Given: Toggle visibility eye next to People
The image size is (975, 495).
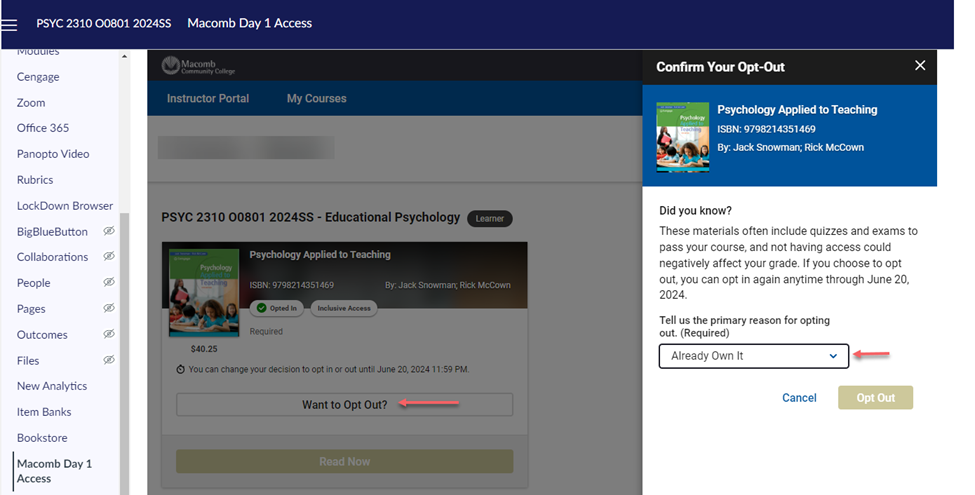Looking at the screenshot, I should (x=109, y=282).
